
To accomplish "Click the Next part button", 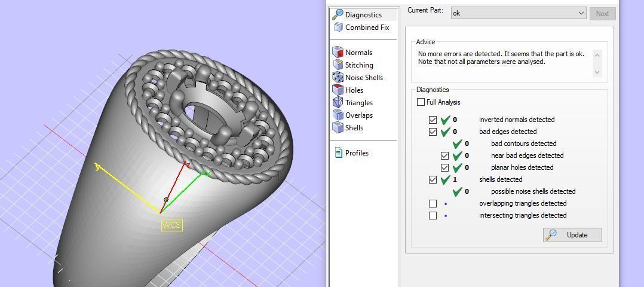I will point(603,14).
